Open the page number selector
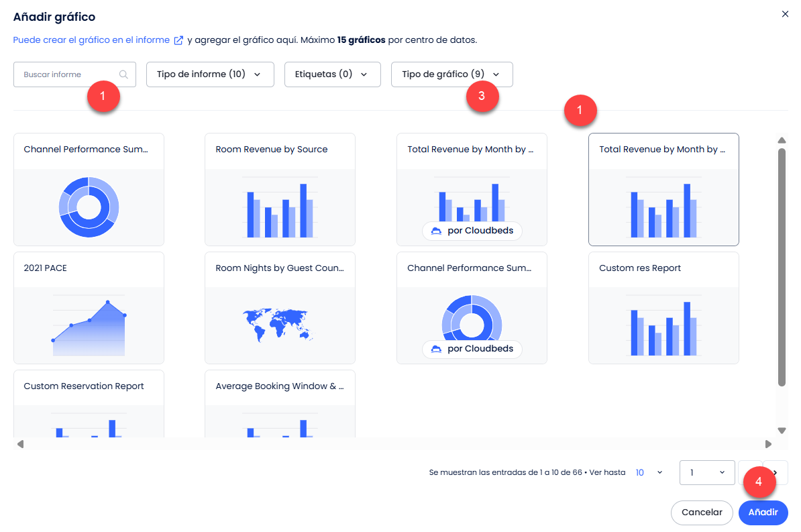The image size is (801, 532). click(x=707, y=473)
